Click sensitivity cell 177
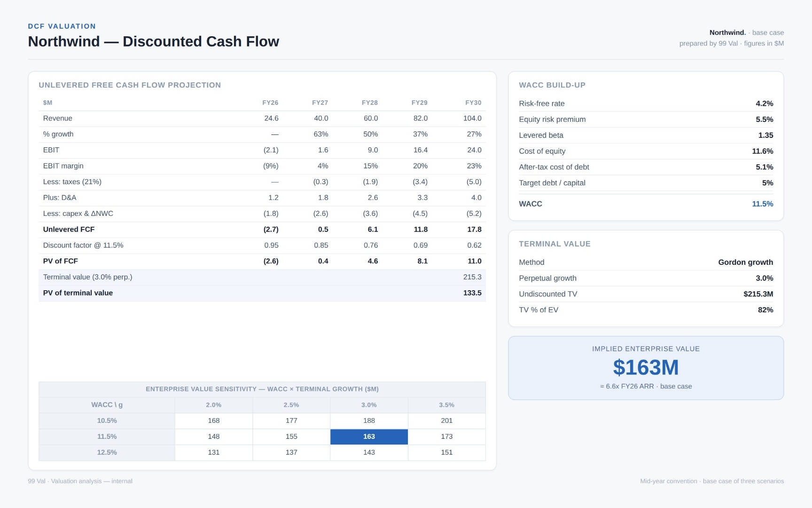This screenshot has height=508, width=812. tap(291, 421)
